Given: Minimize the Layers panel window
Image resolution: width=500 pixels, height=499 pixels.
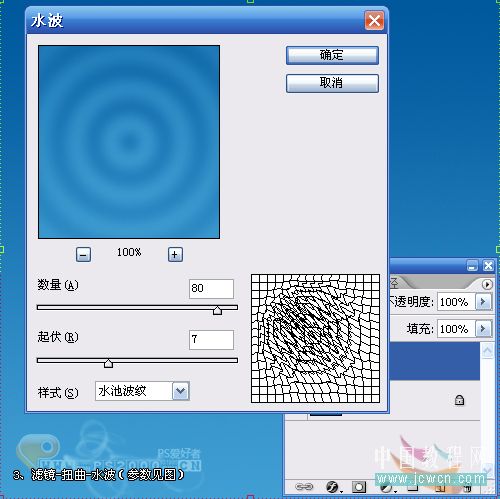Looking at the screenshot, I should coord(472,266).
